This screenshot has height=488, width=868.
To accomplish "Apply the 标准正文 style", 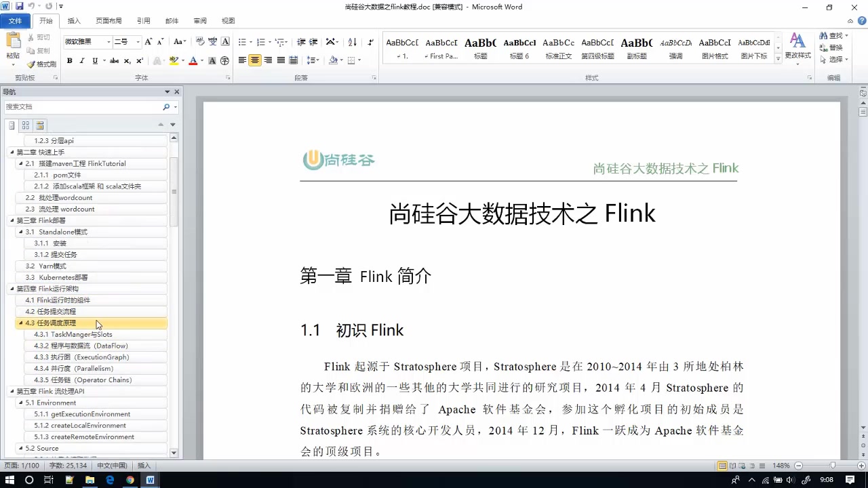I will tap(559, 47).
